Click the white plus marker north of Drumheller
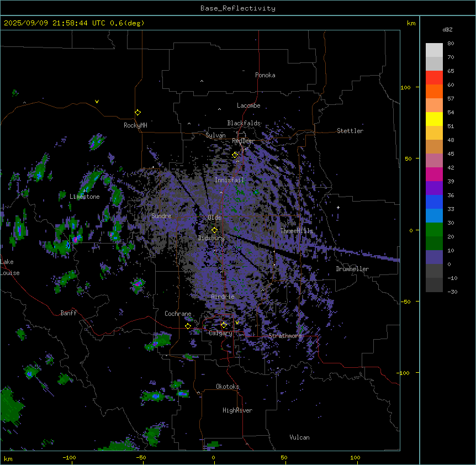Screen dimensions: 476x465 338,207
